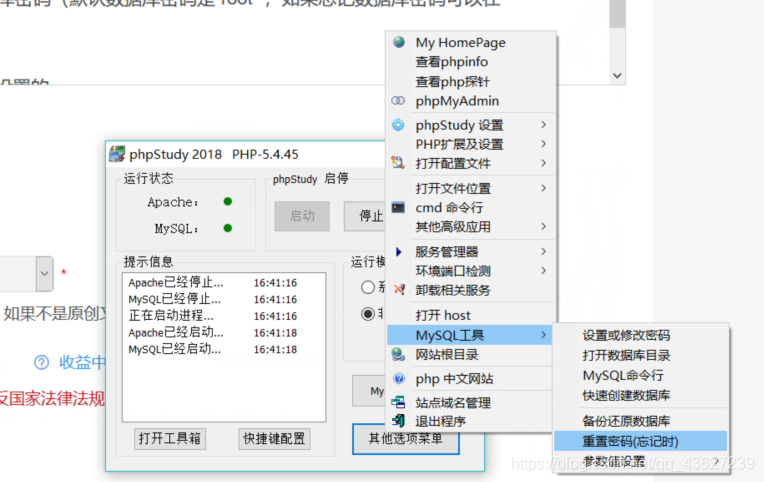Click the phpMyAdmin link icon
Image resolution: width=764 pixels, height=482 pixels.
coord(398,100)
